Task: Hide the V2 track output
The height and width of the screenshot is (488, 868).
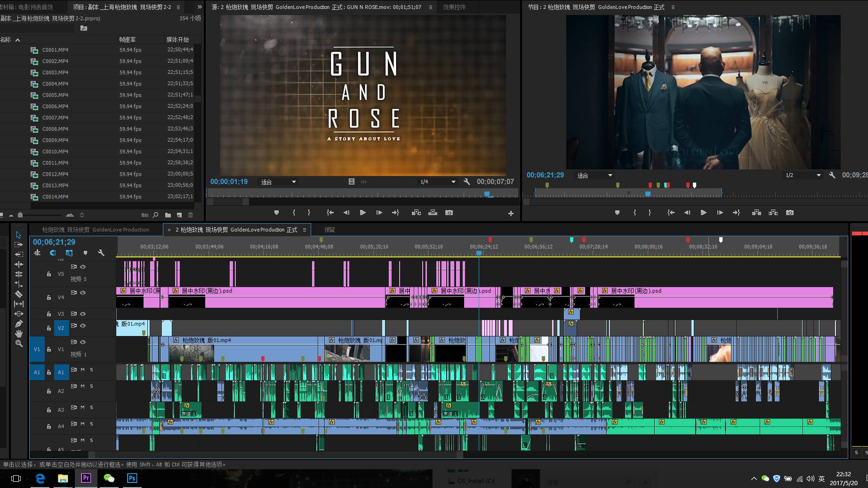Action: (83, 326)
